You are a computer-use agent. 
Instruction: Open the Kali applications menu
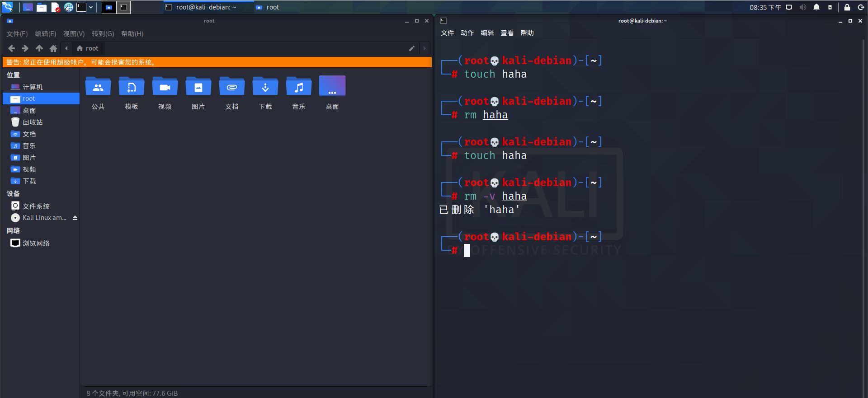tap(8, 7)
